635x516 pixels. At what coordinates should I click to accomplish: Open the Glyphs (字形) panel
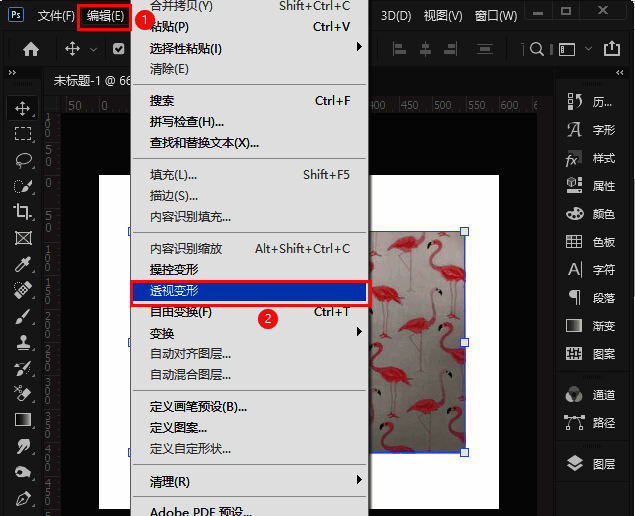point(590,130)
